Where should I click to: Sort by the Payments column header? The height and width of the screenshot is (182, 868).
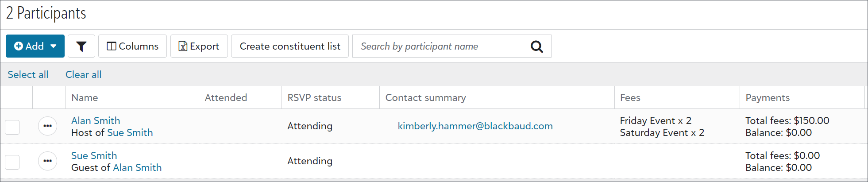click(768, 97)
